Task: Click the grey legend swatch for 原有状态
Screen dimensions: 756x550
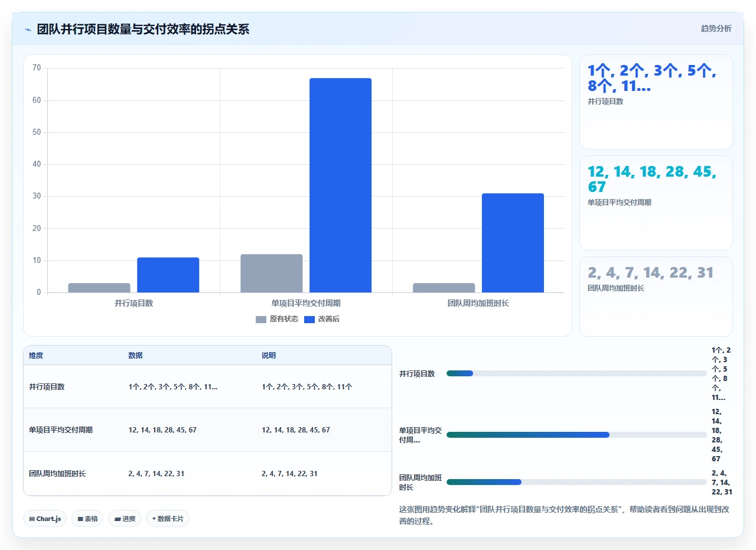Action: (261, 320)
